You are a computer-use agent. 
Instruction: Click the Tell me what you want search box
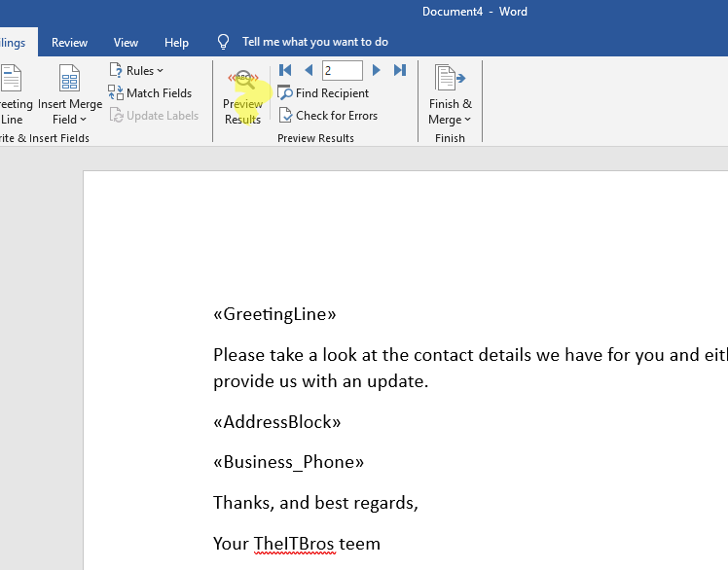click(x=315, y=42)
